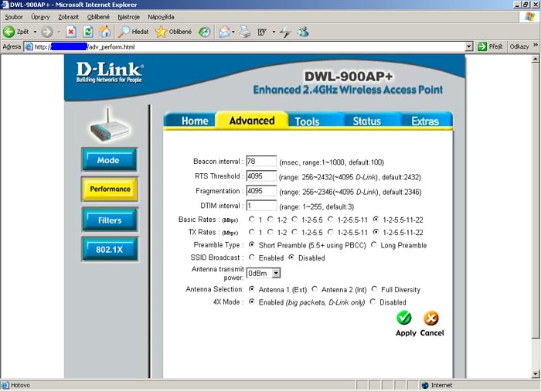Open the Úpravy menu
The image size is (541, 392).
[x=40, y=17]
